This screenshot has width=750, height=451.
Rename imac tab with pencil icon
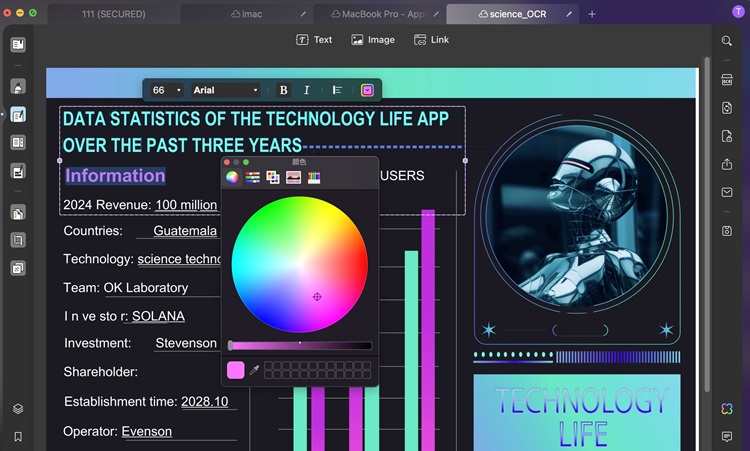303,14
